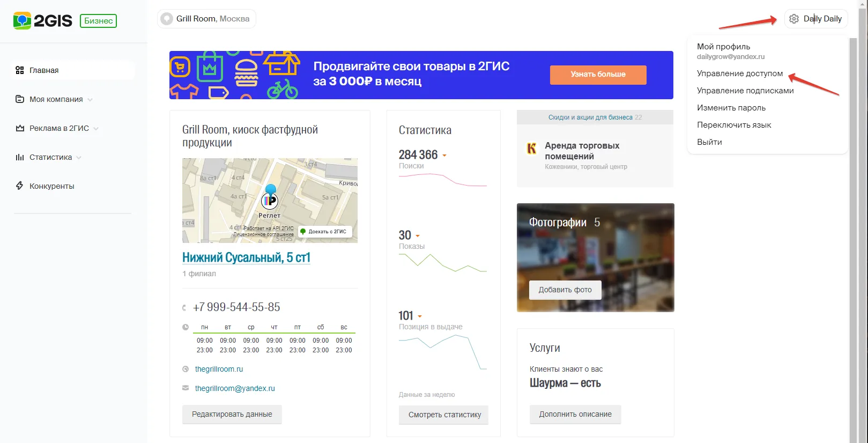
Task: Click the Поиски trend chart
Action: (443, 180)
